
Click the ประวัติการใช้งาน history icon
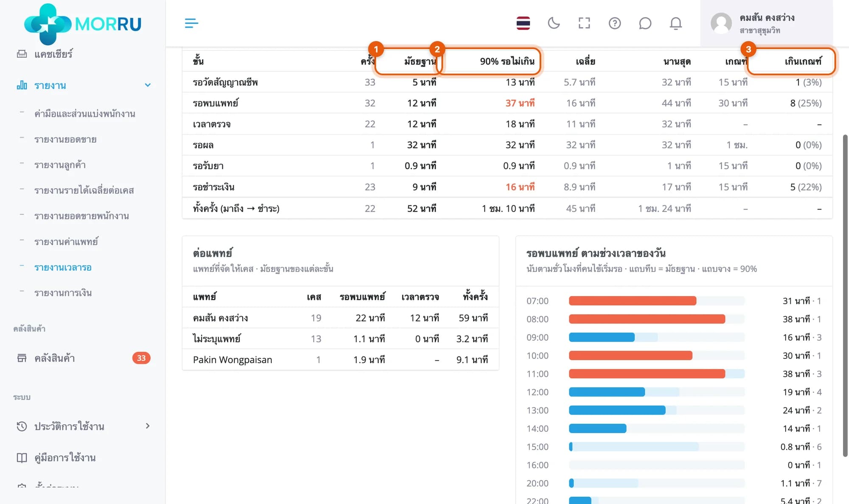tap(22, 426)
